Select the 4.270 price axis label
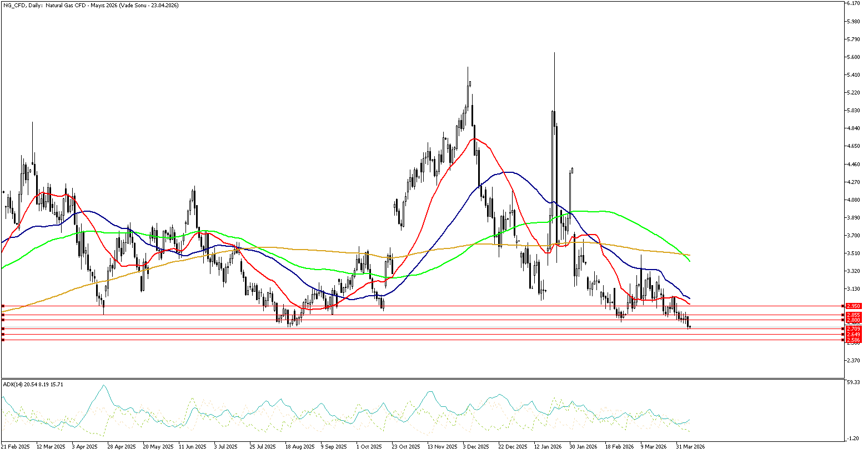This screenshot has width=868, height=453. 854,182
